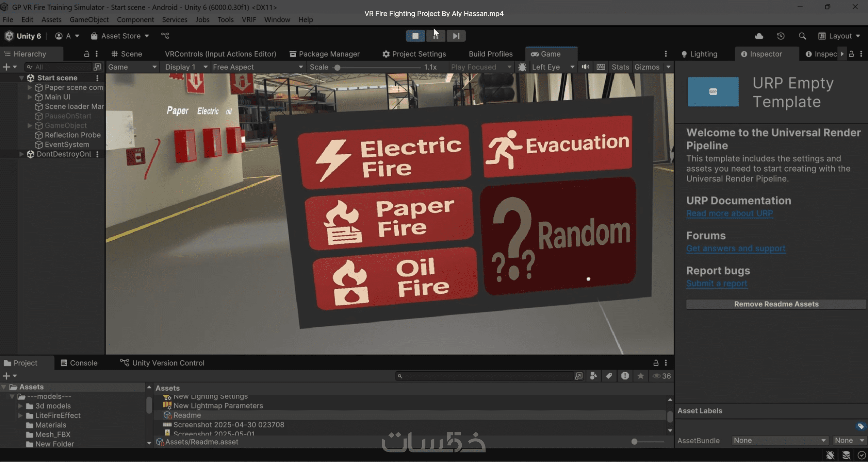
Task: Click the toolbar search magnifier icon
Action: point(802,36)
